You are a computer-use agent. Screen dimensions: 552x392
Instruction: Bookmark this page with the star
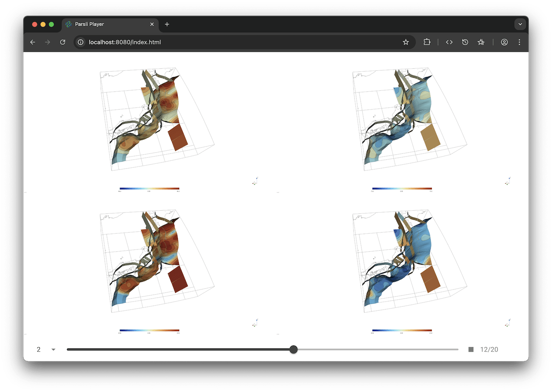[x=406, y=42]
